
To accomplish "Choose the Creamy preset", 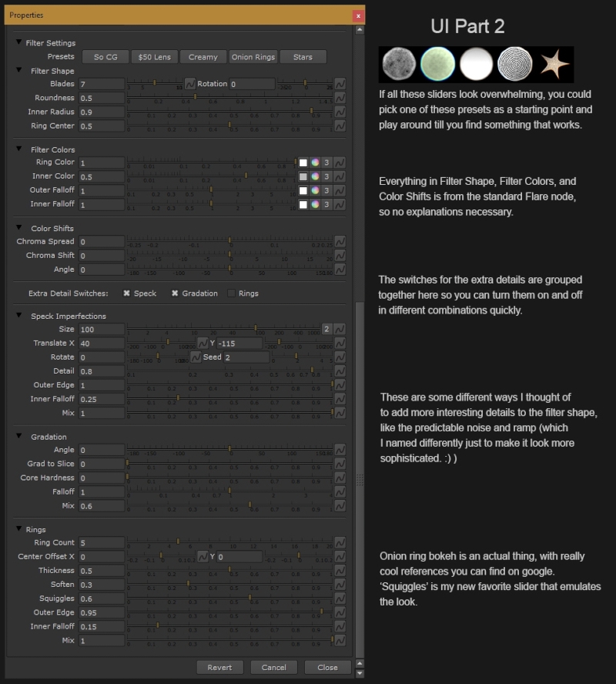I will (203, 57).
